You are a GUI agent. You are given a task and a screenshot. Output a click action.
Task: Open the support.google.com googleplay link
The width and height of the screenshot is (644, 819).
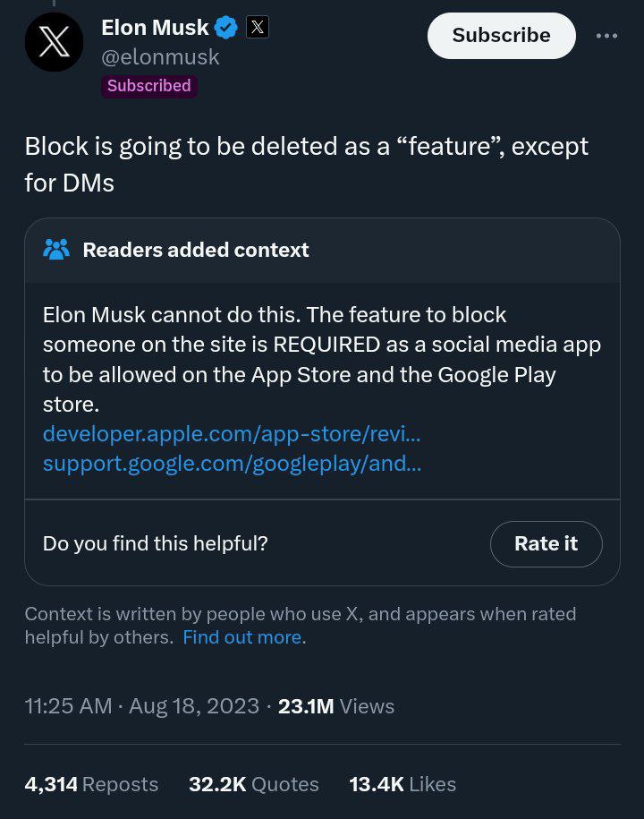click(x=233, y=464)
